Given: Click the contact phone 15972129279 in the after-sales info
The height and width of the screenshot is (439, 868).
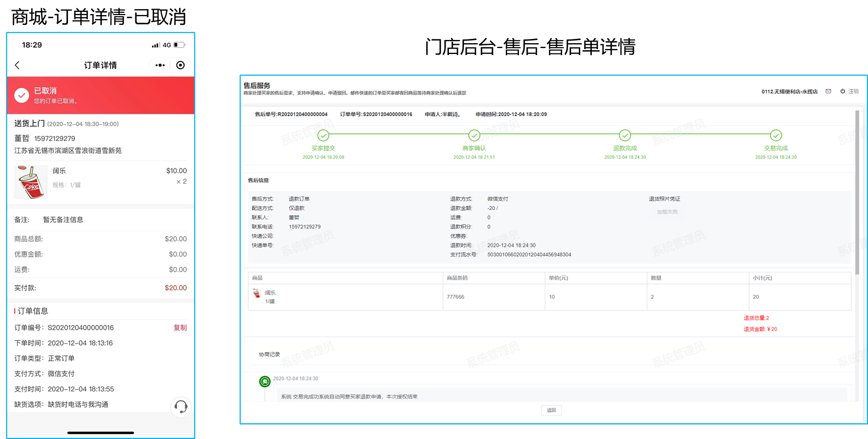Looking at the screenshot, I should [x=305, y=227].
